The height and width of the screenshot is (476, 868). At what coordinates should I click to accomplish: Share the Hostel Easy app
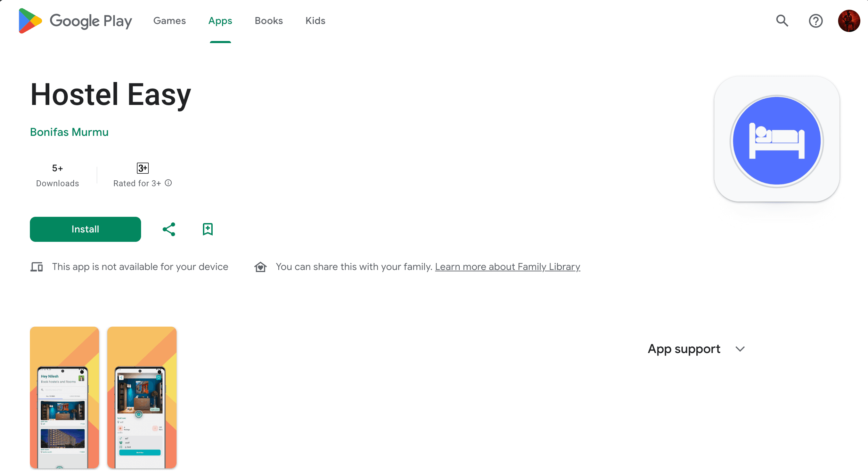(169, 229)
